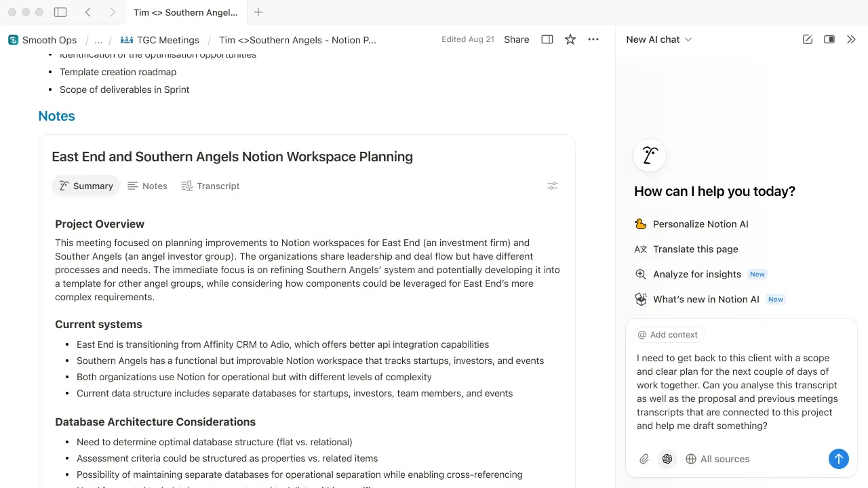Switch to the Notes tab
This screenshot has height=488, width=868.
[147, 186]
